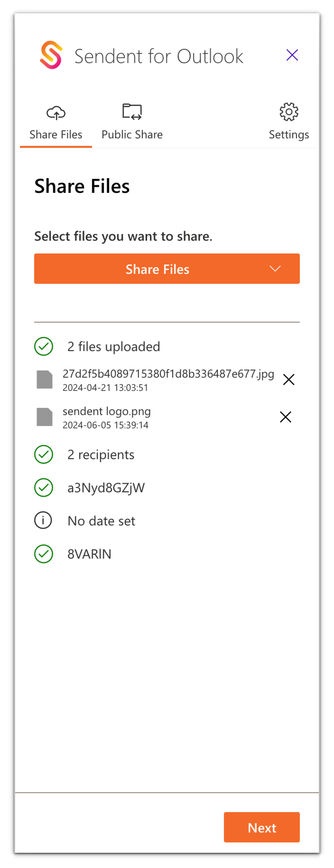Remove the sendent logo.png file
Screen dimensions: 334x868
click(x=286, y=417)
